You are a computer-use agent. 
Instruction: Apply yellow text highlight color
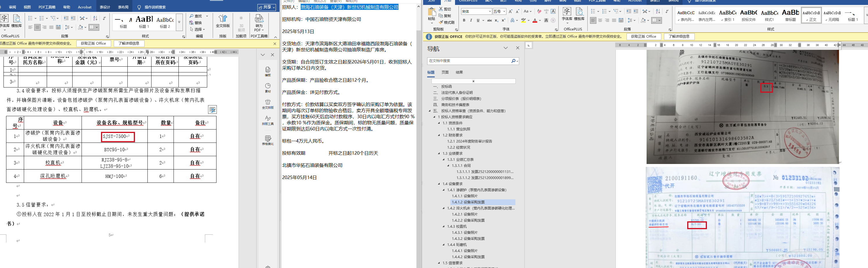(523, 21)
